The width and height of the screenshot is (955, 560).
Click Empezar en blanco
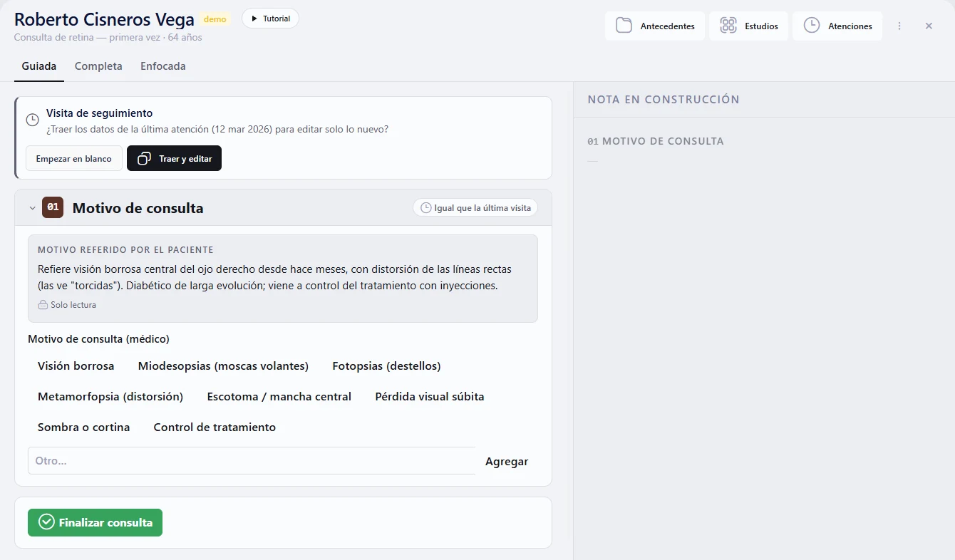click(74, 158)
